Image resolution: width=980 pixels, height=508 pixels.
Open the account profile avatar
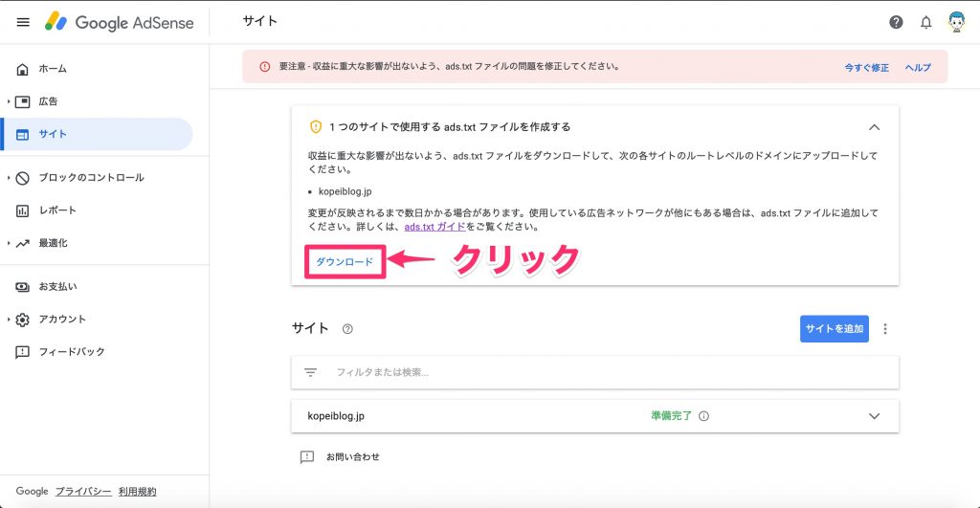pyautogui.click(x=955, y=22)
